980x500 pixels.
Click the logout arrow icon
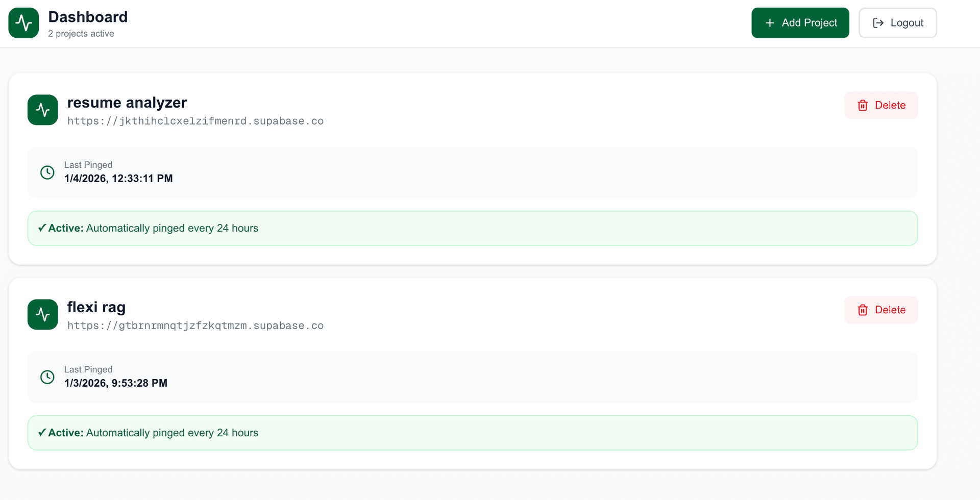(878, 23)
